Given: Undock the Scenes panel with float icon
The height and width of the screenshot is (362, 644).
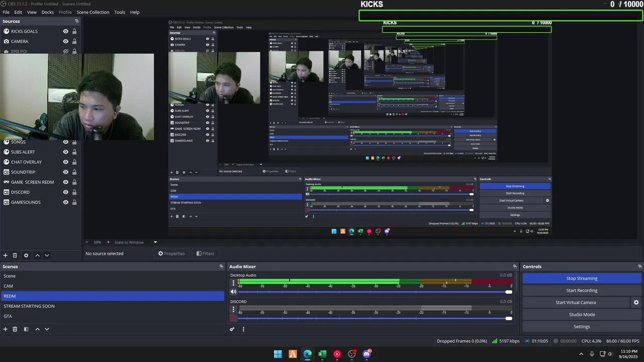Looking at the screenshot, I should coord(221,266).
